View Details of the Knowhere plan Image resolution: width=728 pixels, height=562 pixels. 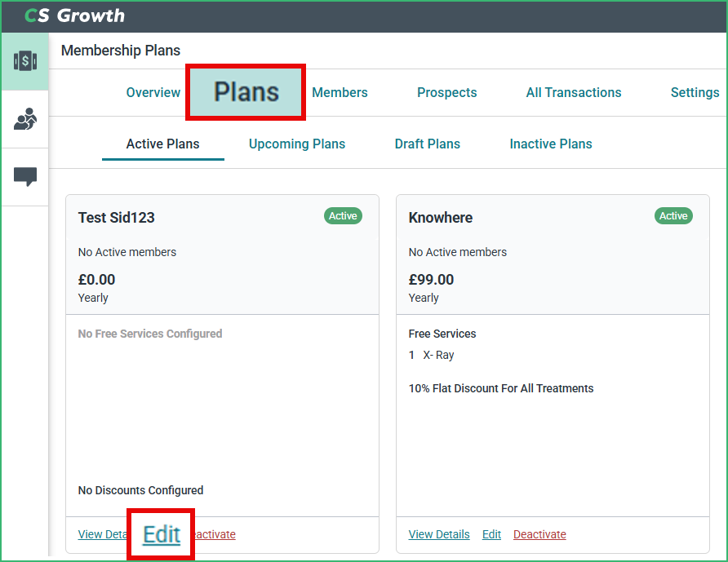pyautogui.click(x=438, y=533)
